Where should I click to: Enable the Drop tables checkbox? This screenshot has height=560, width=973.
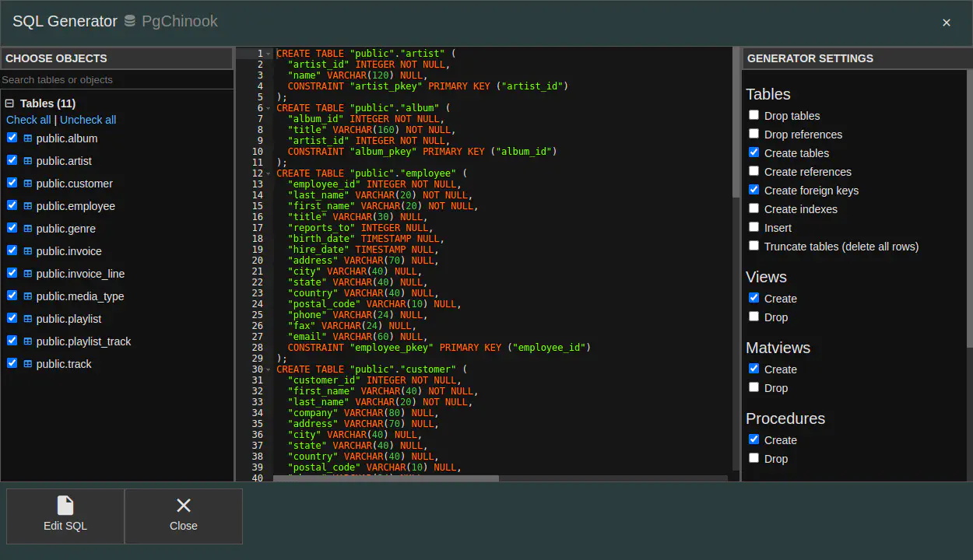pyautogui.click(x=753, y=115)
